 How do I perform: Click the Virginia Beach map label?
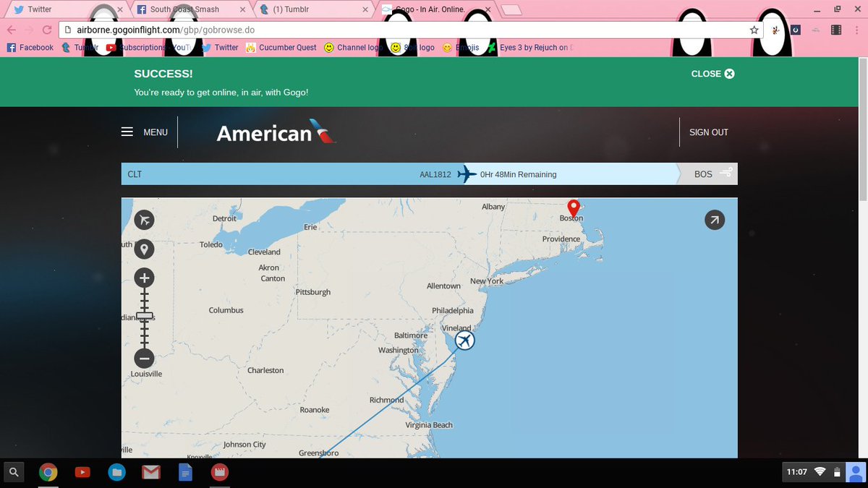(429, 425)
